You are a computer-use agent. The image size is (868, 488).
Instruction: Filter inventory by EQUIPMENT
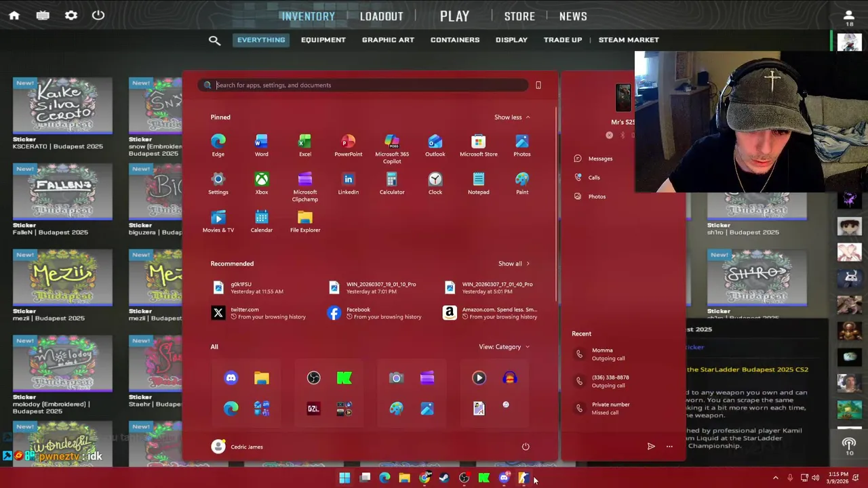pyautogui.click(x=323, y=40)
